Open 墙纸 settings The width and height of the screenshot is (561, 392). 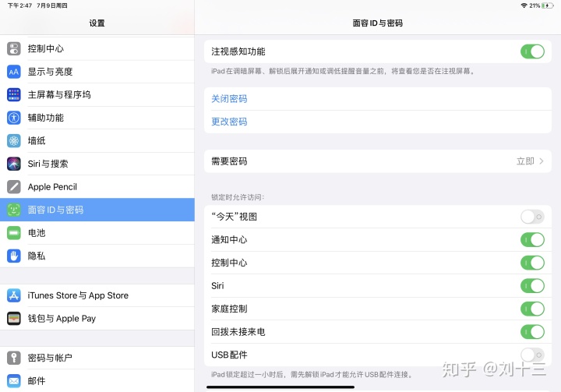97,141
